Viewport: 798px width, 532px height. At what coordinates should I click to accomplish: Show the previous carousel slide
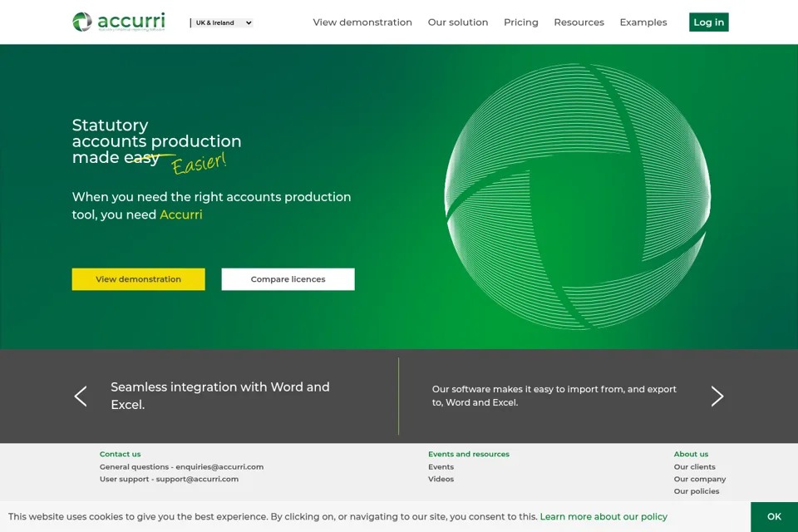click(81, 396)
